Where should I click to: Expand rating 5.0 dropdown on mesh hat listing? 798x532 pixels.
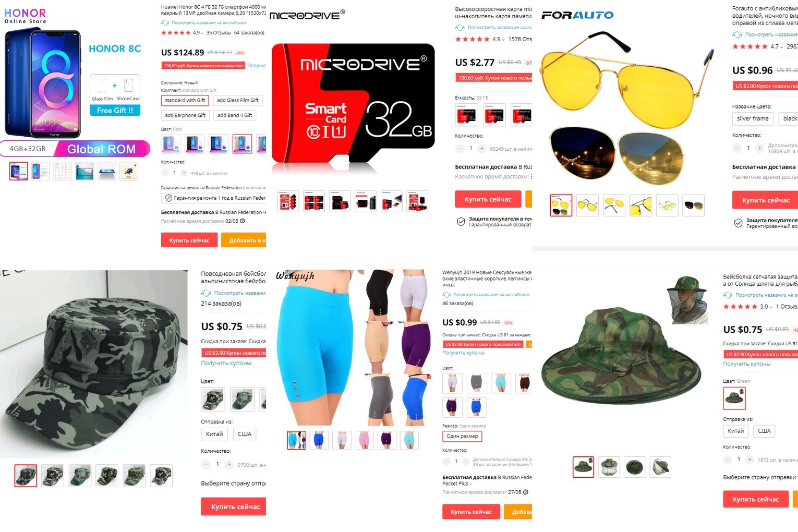pos(771,307)
